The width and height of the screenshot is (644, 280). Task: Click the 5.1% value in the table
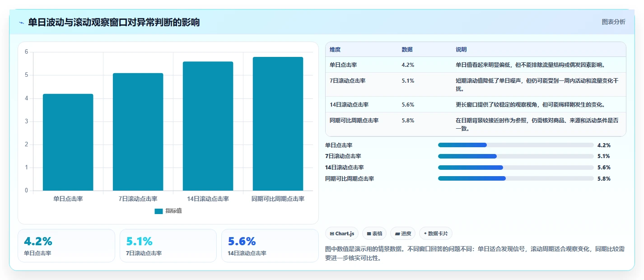[x=408, y=80]
